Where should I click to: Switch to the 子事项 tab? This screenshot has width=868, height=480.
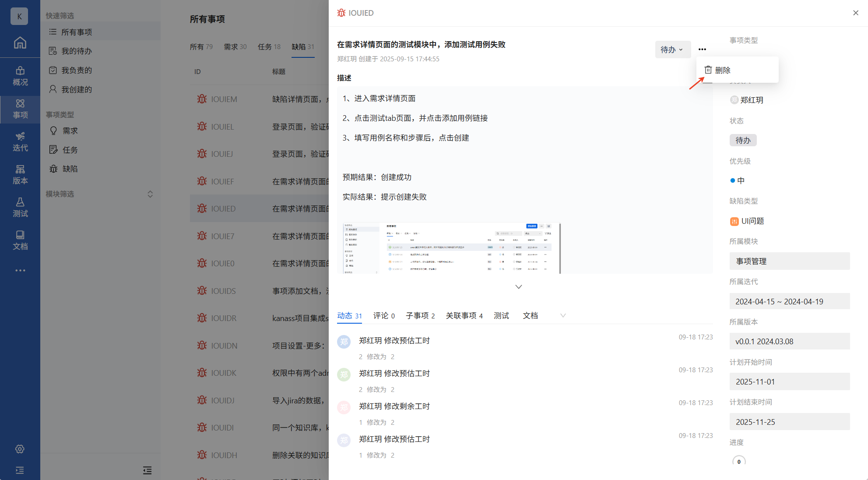click(x=420, y=315)
